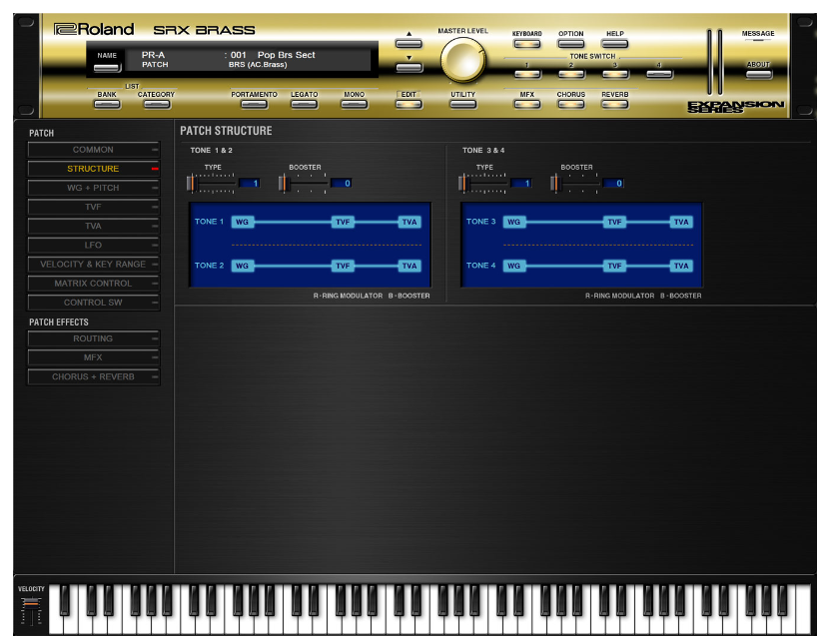Viewport: 825px width, 644px height.
Task: Click the Tone 3 & 4 Booster value field
Action: point(613,183)
